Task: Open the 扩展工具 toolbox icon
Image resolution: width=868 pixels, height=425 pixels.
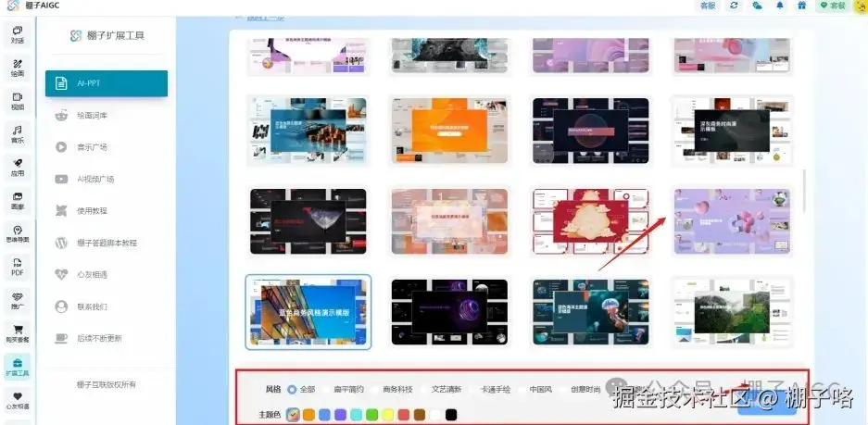Action: [18, 367]
